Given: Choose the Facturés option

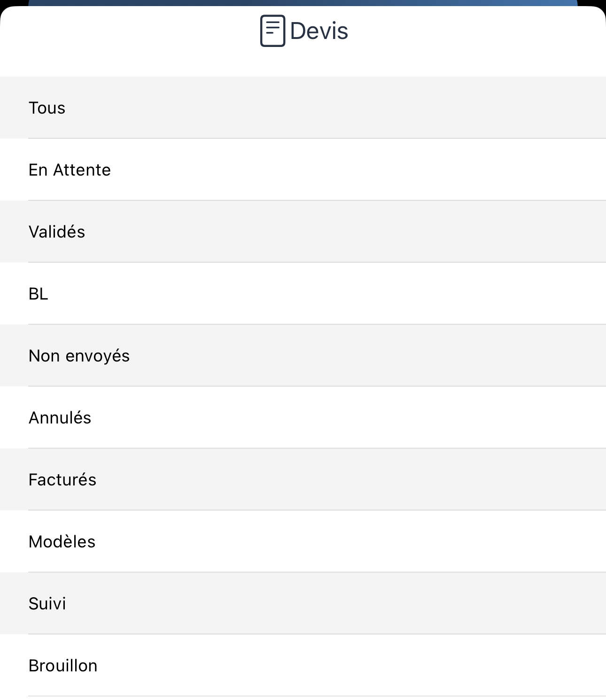Looking at the screenshot, I should point(303,479).
